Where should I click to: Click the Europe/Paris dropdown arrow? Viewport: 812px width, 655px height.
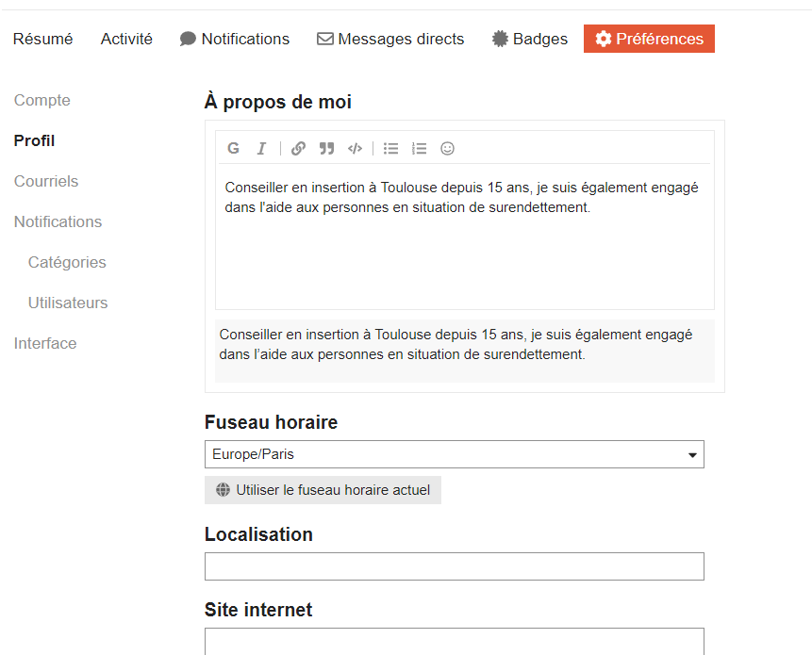692,455
